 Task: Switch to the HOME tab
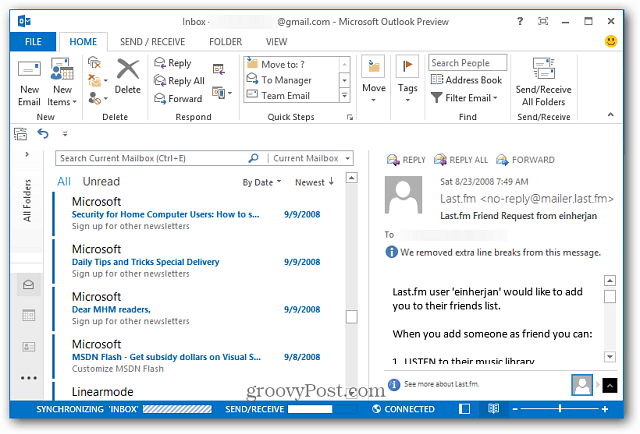click(83, 42)
